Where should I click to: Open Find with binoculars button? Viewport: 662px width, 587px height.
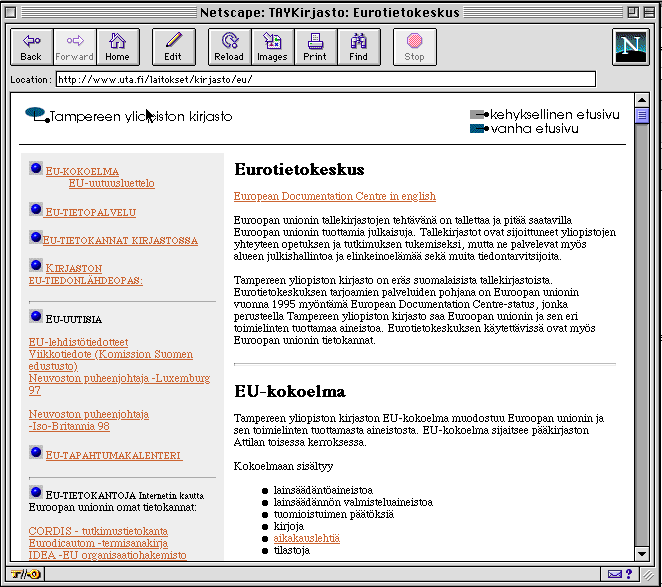point(359,47)
